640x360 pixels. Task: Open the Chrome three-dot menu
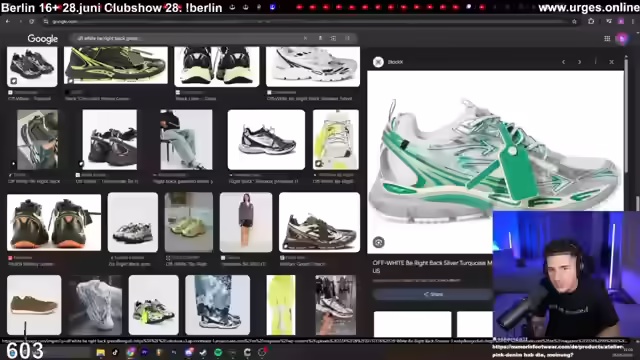[633, 21]
